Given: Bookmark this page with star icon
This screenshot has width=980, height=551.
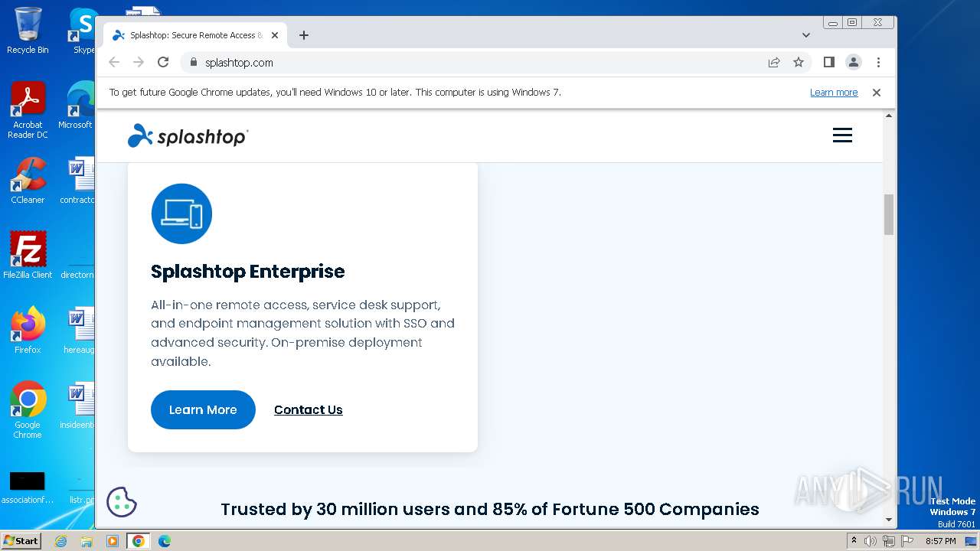Looking at the screenshot, I should coord(799,63).
